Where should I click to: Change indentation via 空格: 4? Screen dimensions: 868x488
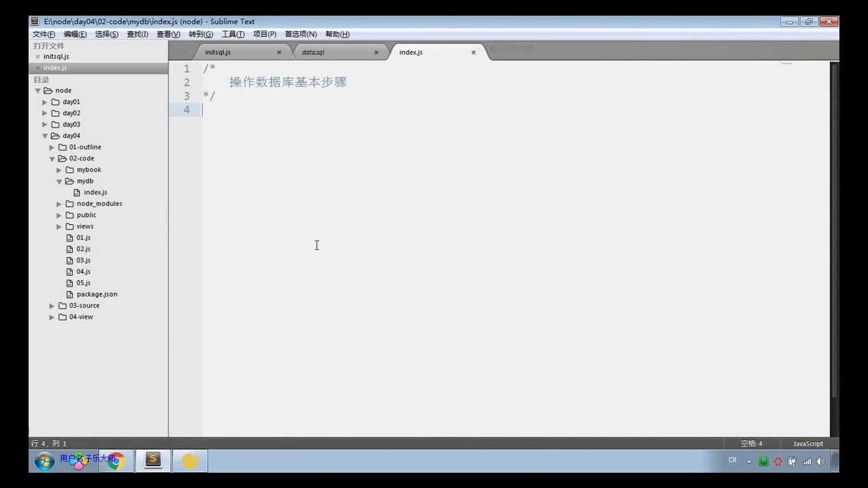coord(751,444)
